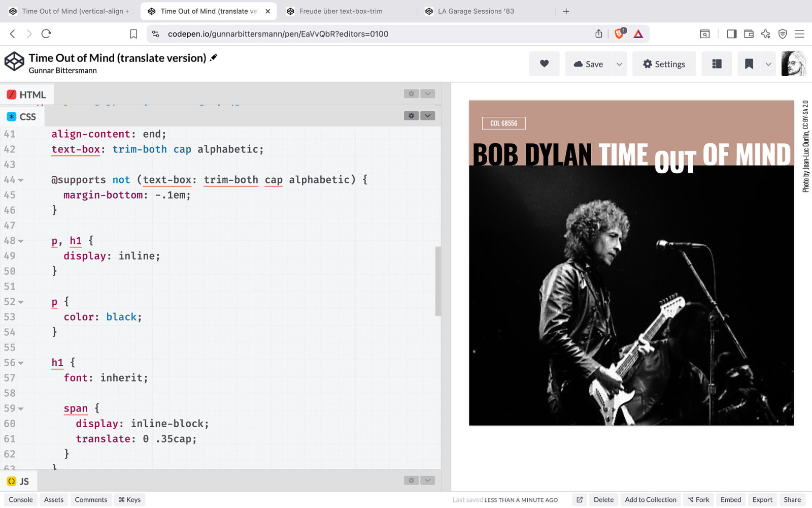Delete this pen
The image size is (812, 508).
[x=603, y=500]
